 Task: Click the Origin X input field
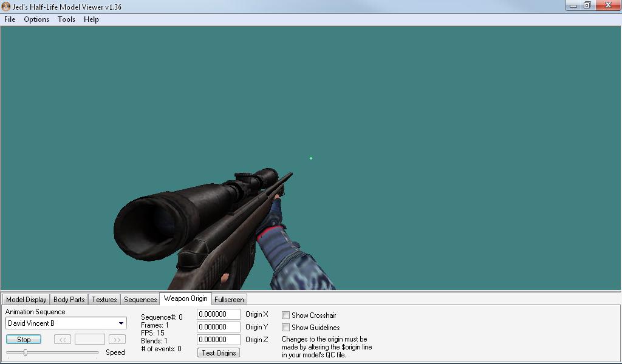click(219, 314)
